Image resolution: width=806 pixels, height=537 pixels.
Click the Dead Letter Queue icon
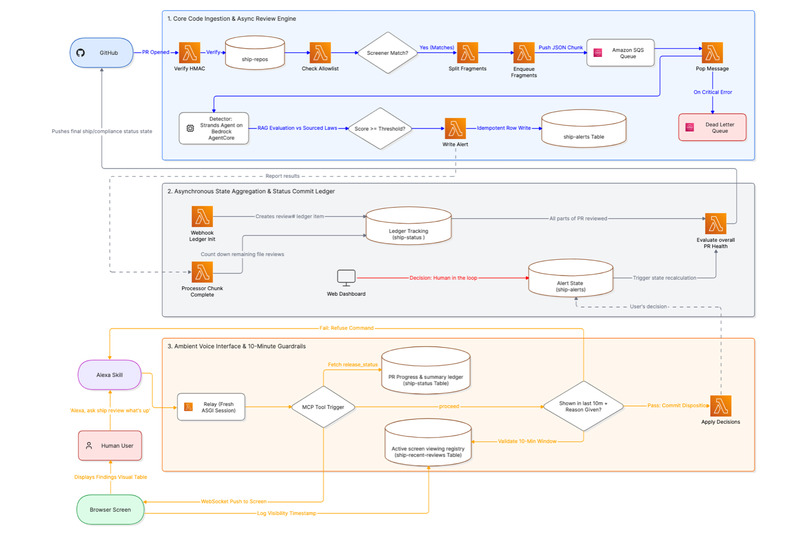click(690, 127)
